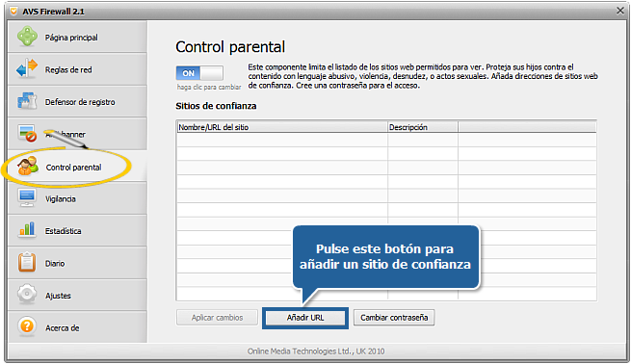The height and width of the screenshot is (364, 631).
Task: Click the Descripción column header
Action: [x=423, y=127]
